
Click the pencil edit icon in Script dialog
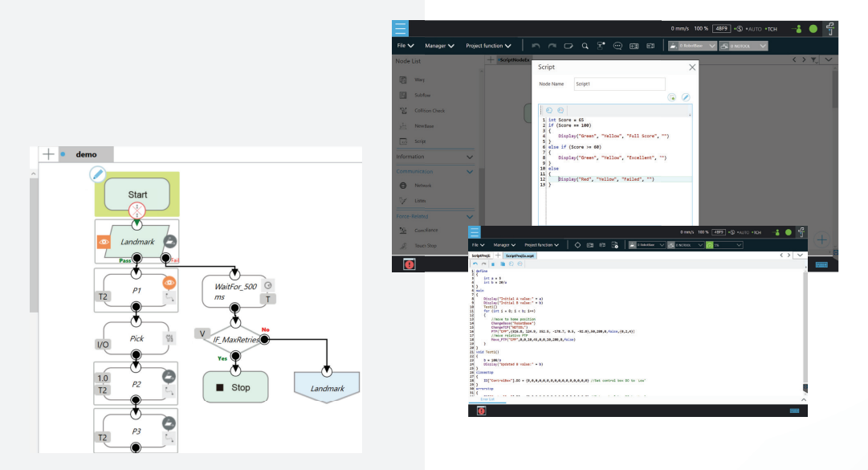(x=686, y=97)
